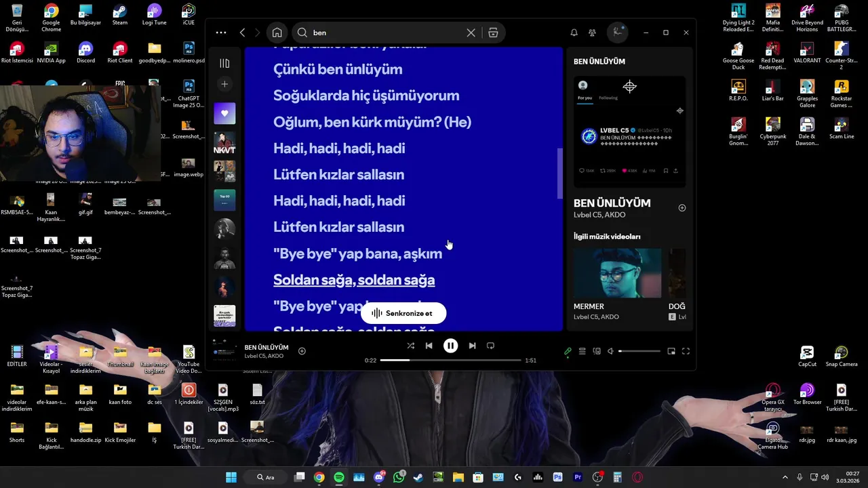Open WhatsApp from the taskbar

point(399,477)
